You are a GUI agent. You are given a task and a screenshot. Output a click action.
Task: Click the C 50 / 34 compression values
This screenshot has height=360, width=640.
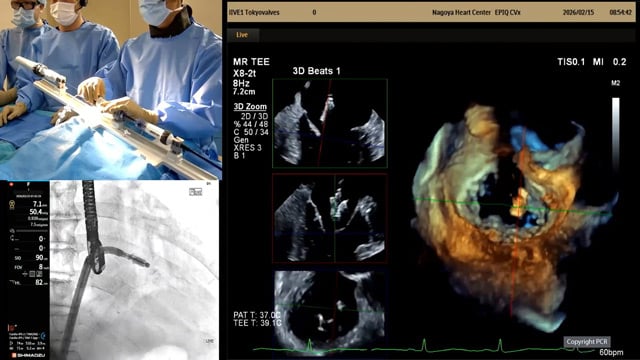coord(251,132)
